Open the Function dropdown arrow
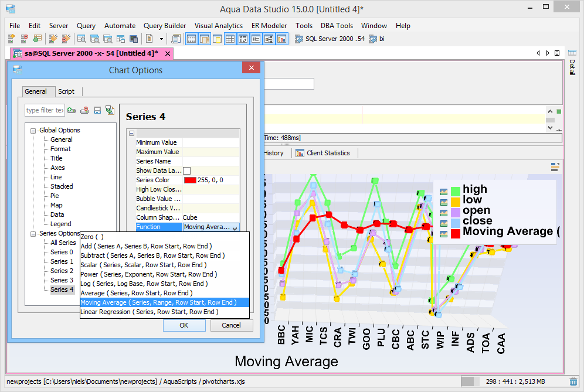Screen dimensions: 584x392 235,227
